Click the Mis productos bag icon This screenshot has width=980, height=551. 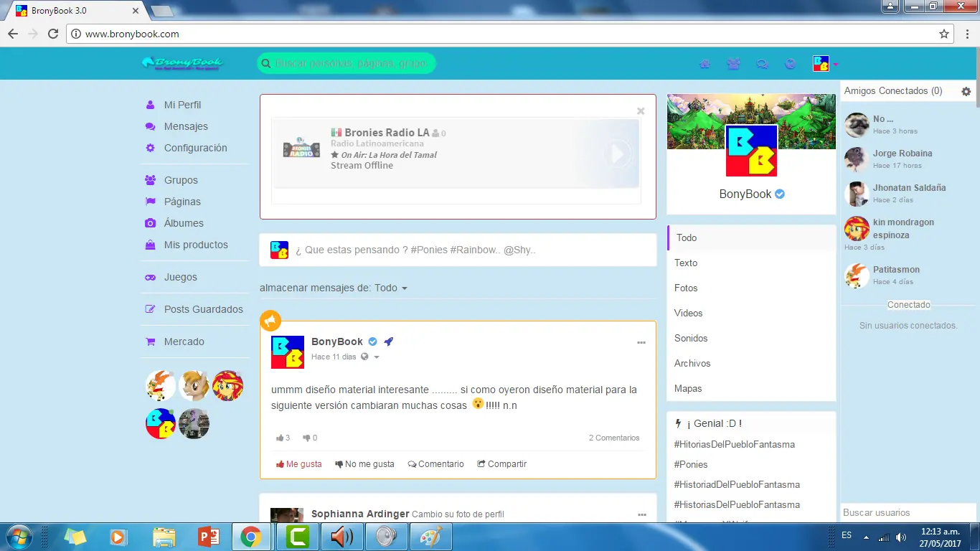(x=150, y=245)
